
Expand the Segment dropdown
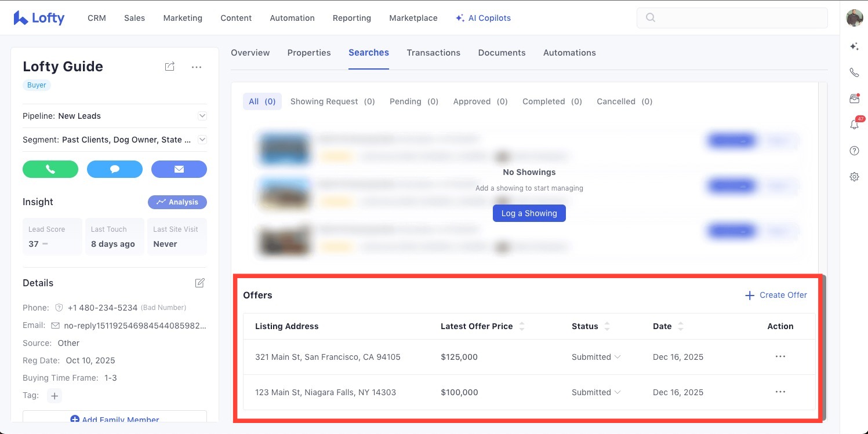pyautogui.click(x=202, y=140)
